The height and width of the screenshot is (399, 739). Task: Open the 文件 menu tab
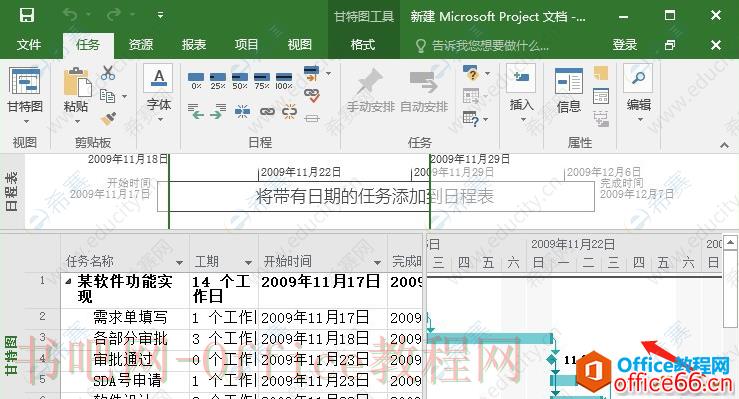[28, 45]
